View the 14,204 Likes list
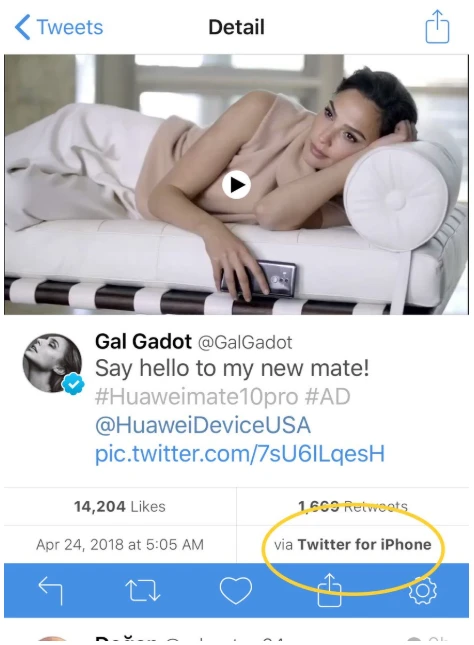The height and width of the screenshot is (645, 474). coord(120,506)
